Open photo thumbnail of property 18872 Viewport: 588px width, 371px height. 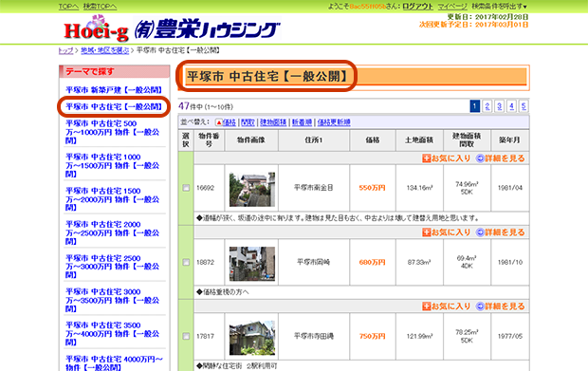coord(252,264)
